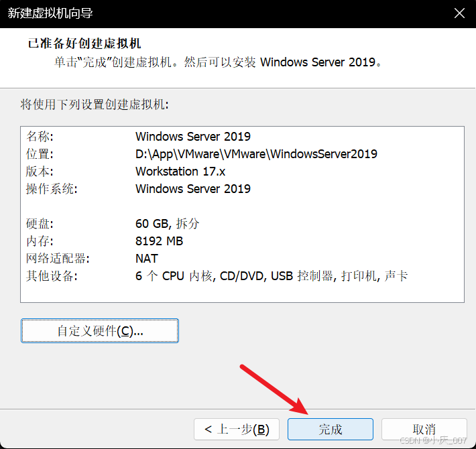Select the 内存 label
Screen dimensions: 476x449
click(40, 241)
